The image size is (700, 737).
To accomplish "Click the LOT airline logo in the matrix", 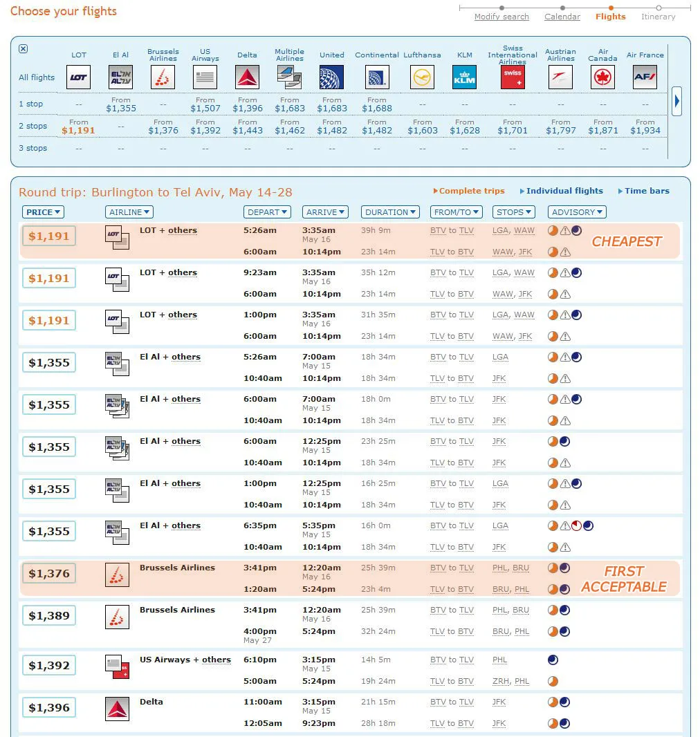I will [x=79, y=77].
